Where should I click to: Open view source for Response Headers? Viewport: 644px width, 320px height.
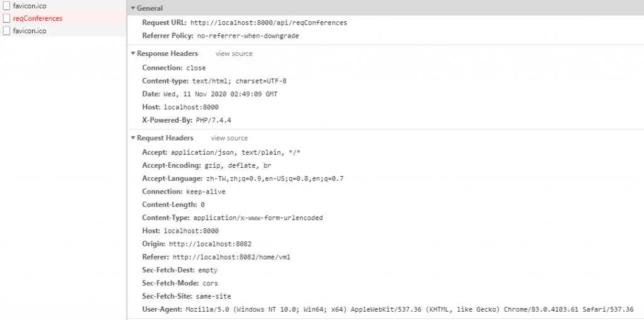234,53
